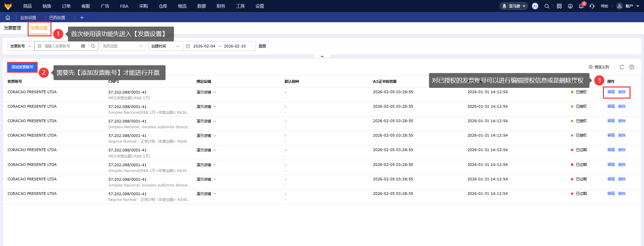The width and height of the screenshot is (644, 246).
Task: Open the 订单 top menu
Action: coord(66,6)
